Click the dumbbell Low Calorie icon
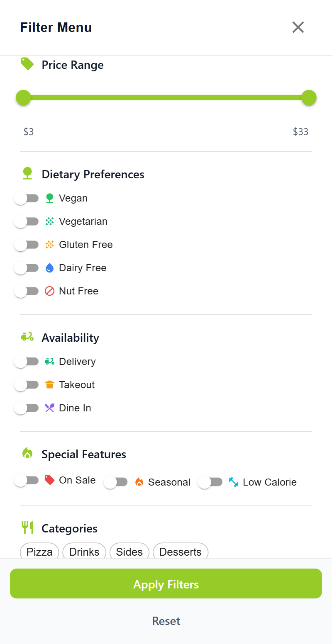This screenshot has height=644, width=332. [x=234, y=482]
